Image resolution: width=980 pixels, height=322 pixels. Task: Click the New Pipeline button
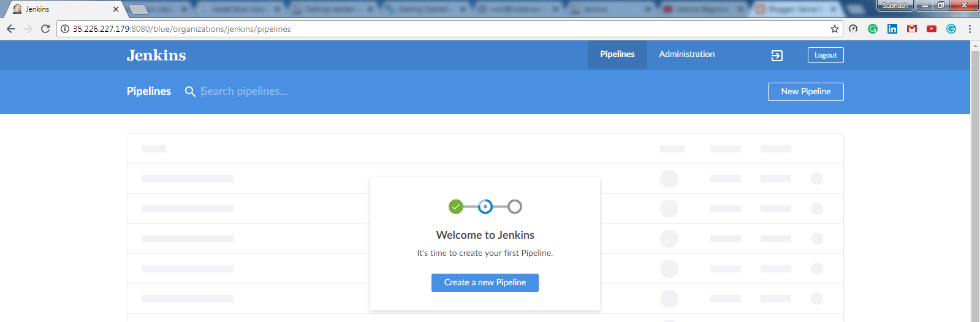[805, 92]
